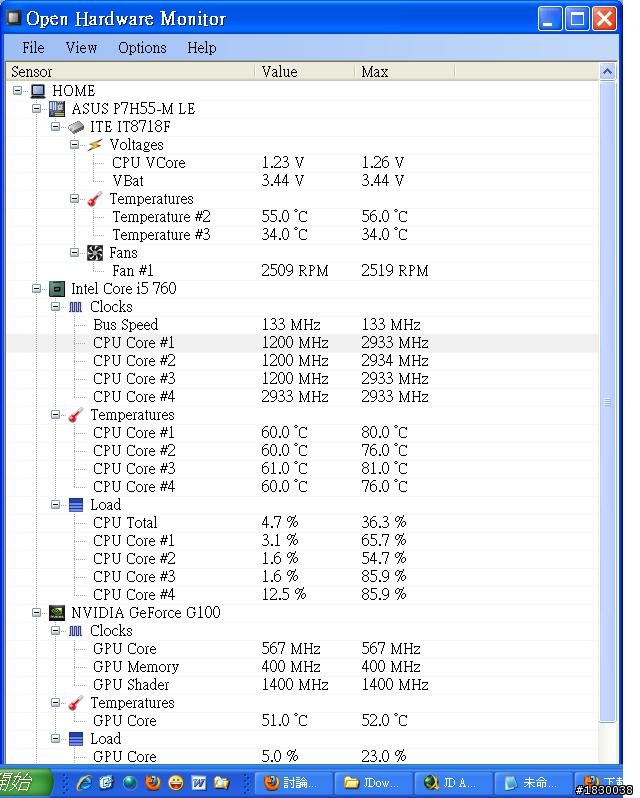Click the scrollbar up arrow
This screenshot has height=798, width=640.
(x=607, y=72)
